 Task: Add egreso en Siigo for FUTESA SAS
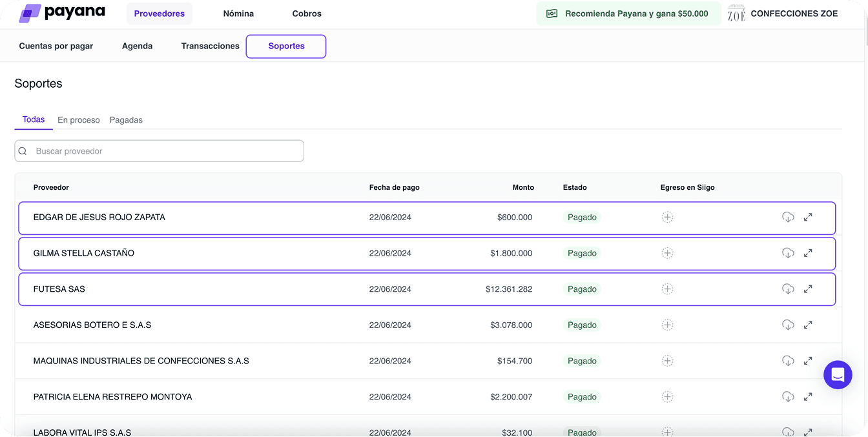pyautogui.click(x=667, y=289)
